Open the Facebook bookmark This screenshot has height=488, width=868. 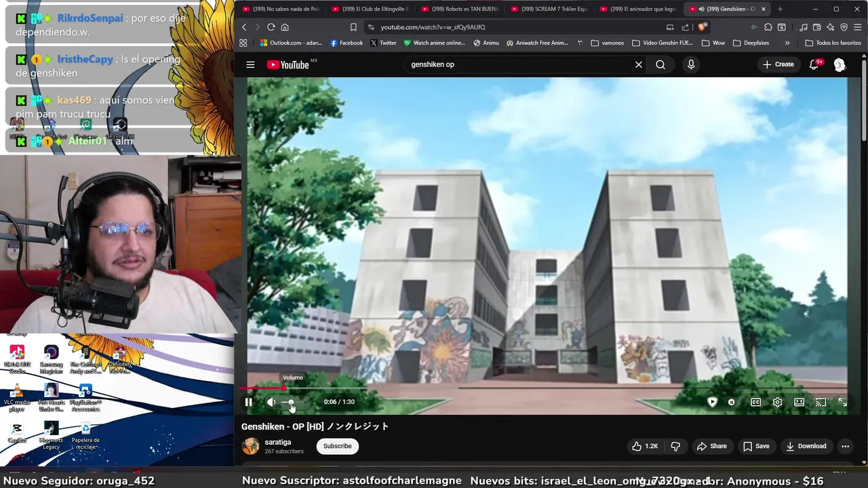pos(346,43)
